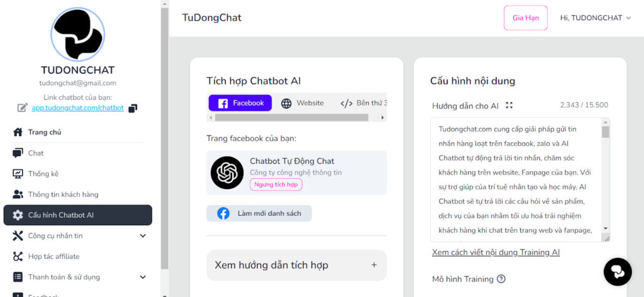Open Hợp tác affiliate menu item

77,256
